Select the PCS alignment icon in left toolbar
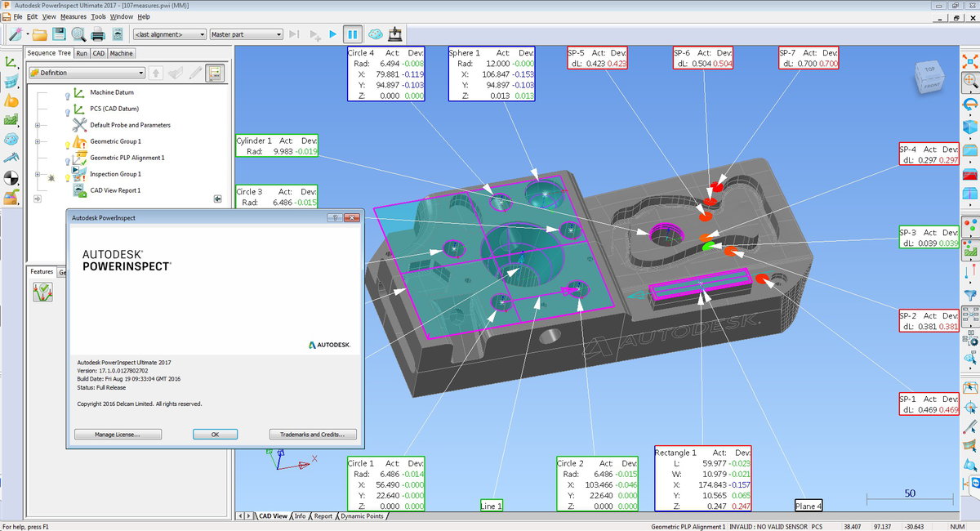 click(x=11, y=61)
